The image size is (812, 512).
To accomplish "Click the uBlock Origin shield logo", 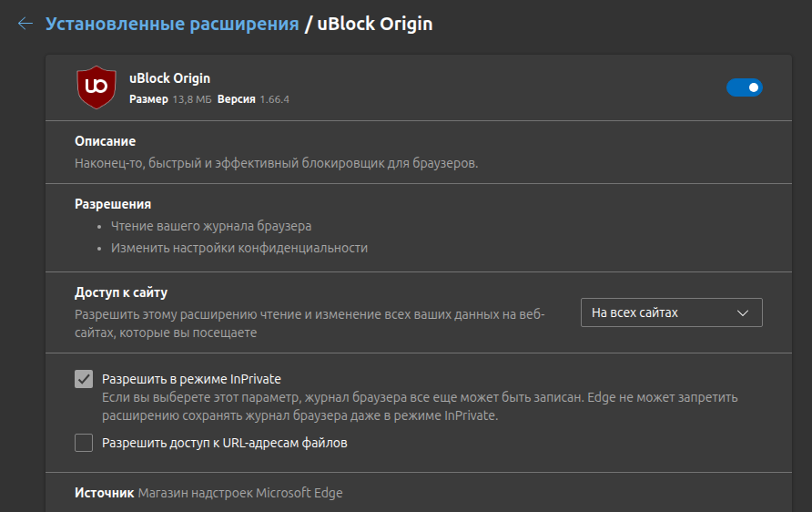I will (x=96, y=87).
